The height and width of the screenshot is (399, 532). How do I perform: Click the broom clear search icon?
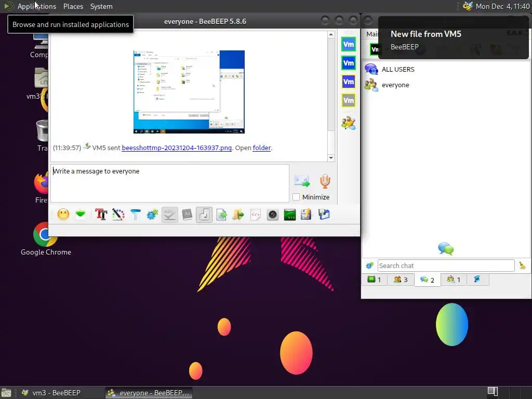522,265
